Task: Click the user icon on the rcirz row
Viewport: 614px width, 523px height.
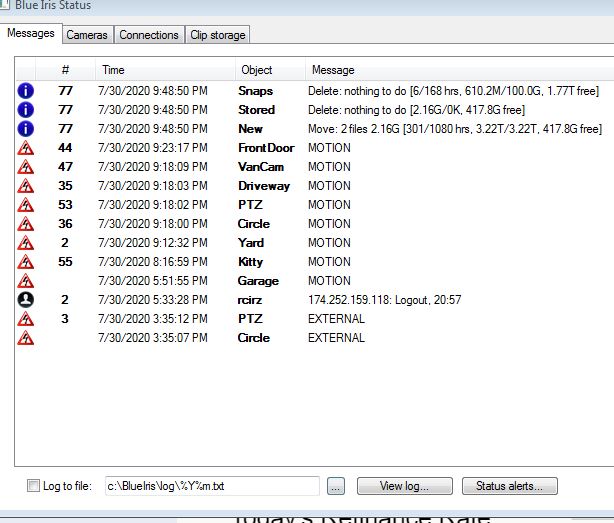Action: (25, 300)
